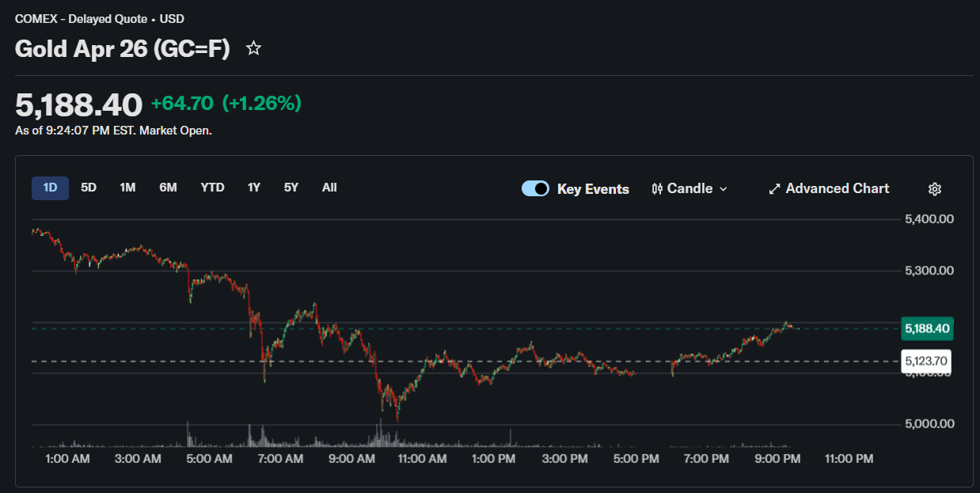Click the green 5,188.40 current price marker

point(926,328)
